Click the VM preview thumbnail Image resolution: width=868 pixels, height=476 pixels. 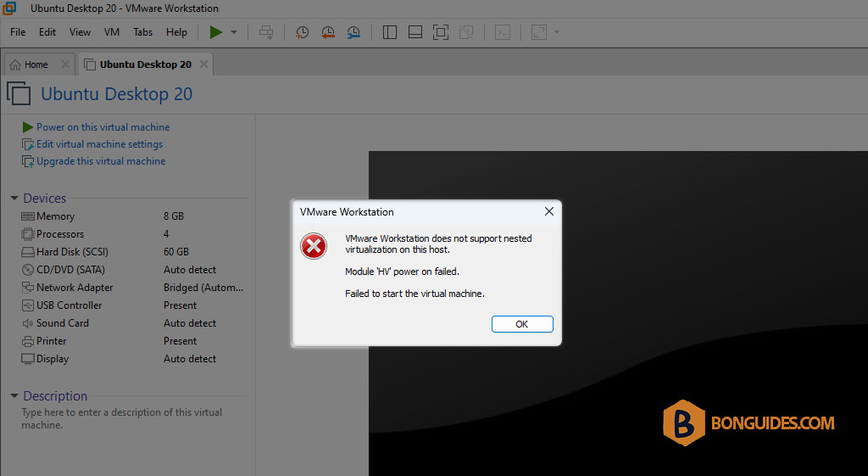tap(618, 313)
